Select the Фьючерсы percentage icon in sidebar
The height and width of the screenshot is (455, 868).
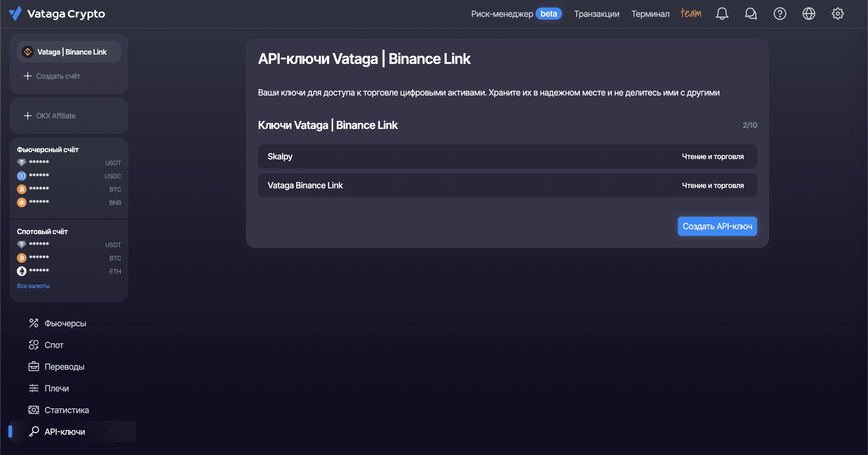[x=34, y=323]
